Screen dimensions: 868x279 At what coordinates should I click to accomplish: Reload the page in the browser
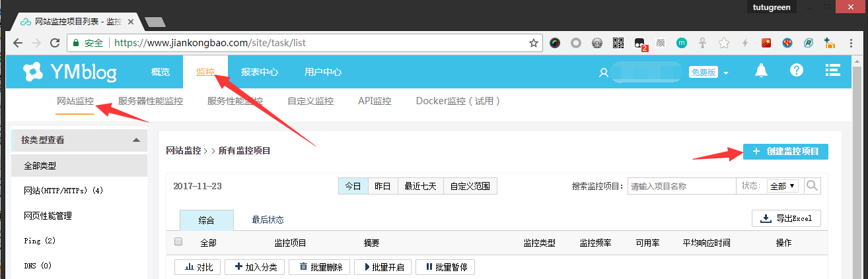coord(54,43)
